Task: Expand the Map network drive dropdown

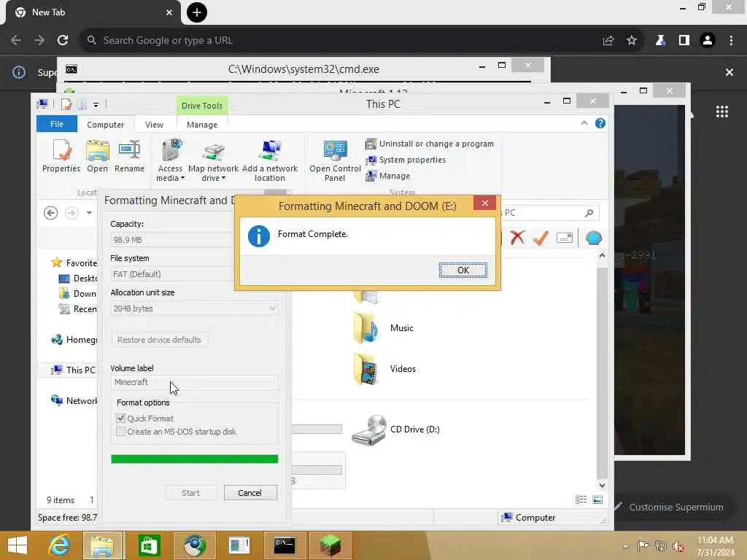Action: [213, 160]
